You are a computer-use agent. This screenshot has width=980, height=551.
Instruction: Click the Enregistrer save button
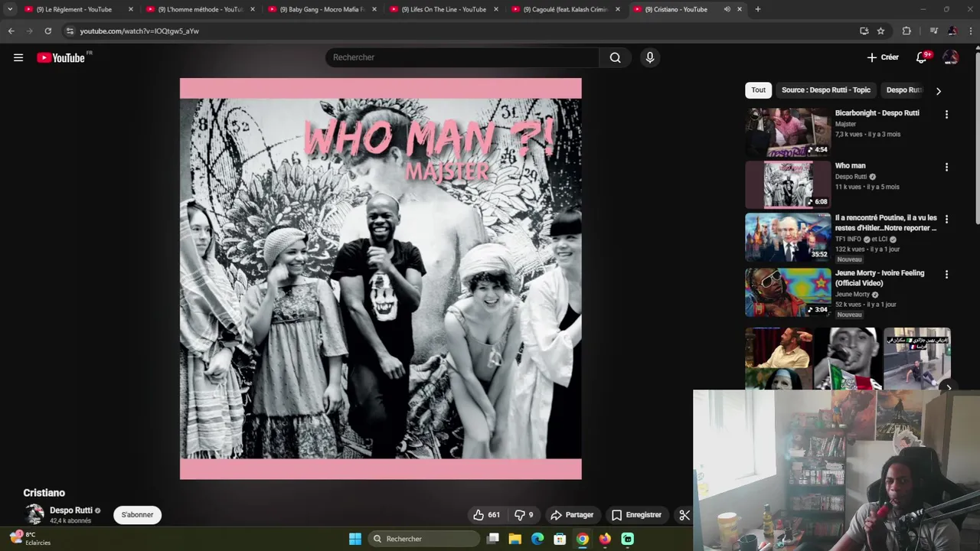(x=636, y=515)
